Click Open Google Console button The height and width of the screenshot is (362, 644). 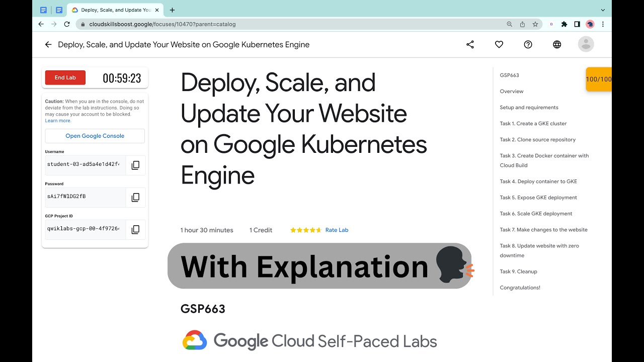[x=95, y=136]
